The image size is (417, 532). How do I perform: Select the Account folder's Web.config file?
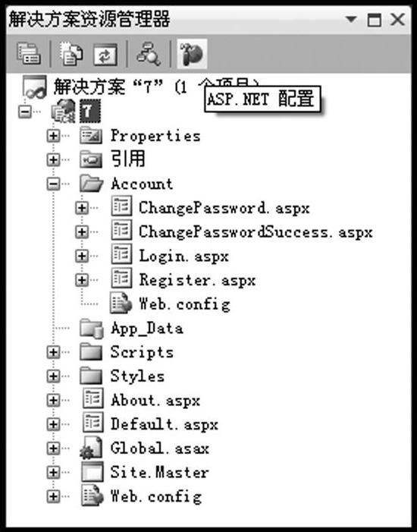184,304
